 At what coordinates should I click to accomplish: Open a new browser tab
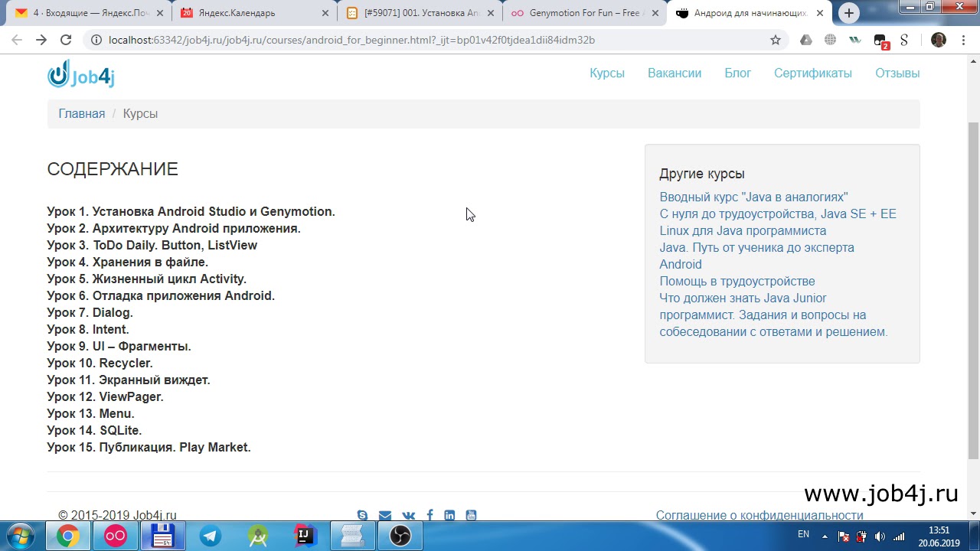849,13
